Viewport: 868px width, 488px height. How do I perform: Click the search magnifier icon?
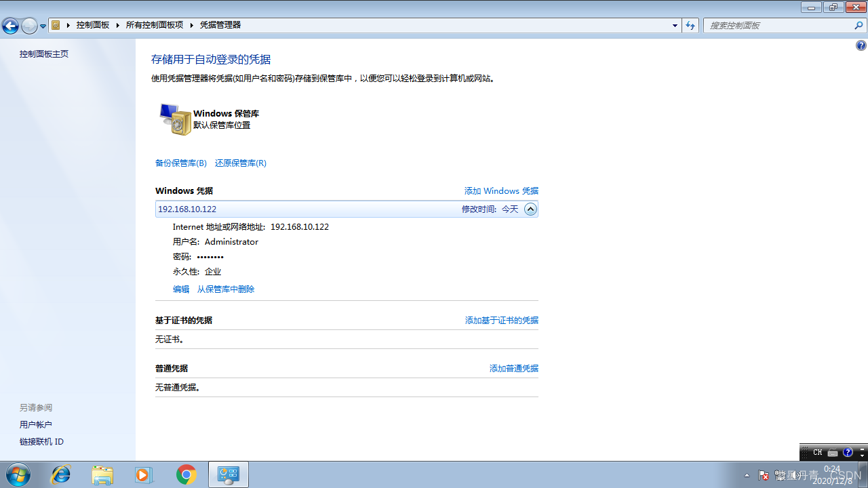pos(859,26)
